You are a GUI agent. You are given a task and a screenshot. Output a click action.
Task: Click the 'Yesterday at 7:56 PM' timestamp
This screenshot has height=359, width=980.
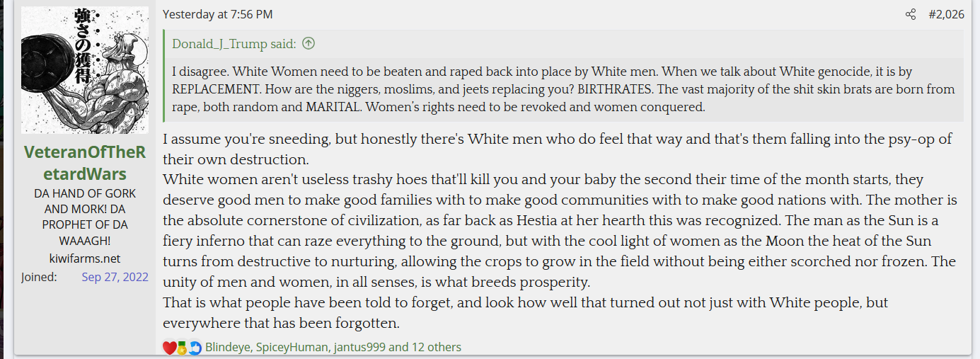click(x=217, y=14)
